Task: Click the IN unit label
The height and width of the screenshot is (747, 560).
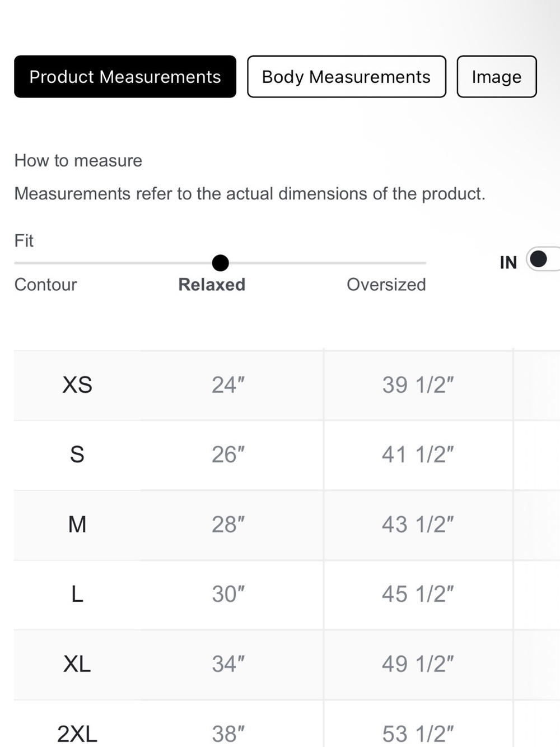Action: 508,262
